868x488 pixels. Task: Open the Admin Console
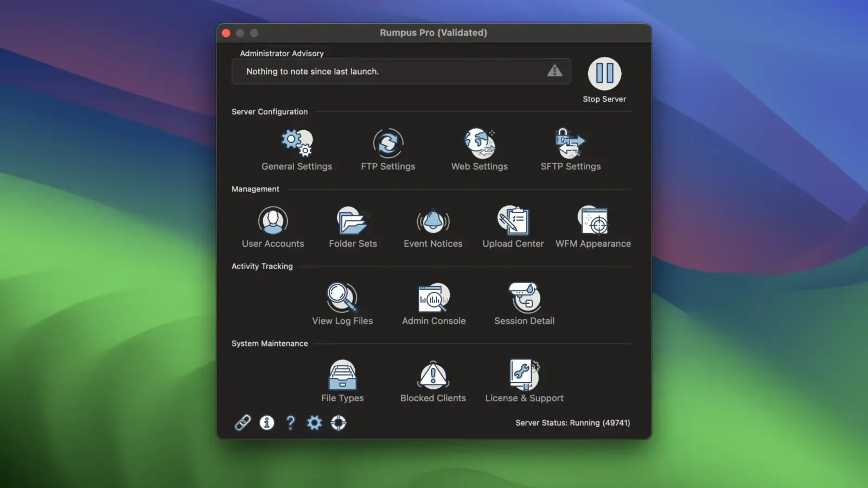[x=433, y=298]
